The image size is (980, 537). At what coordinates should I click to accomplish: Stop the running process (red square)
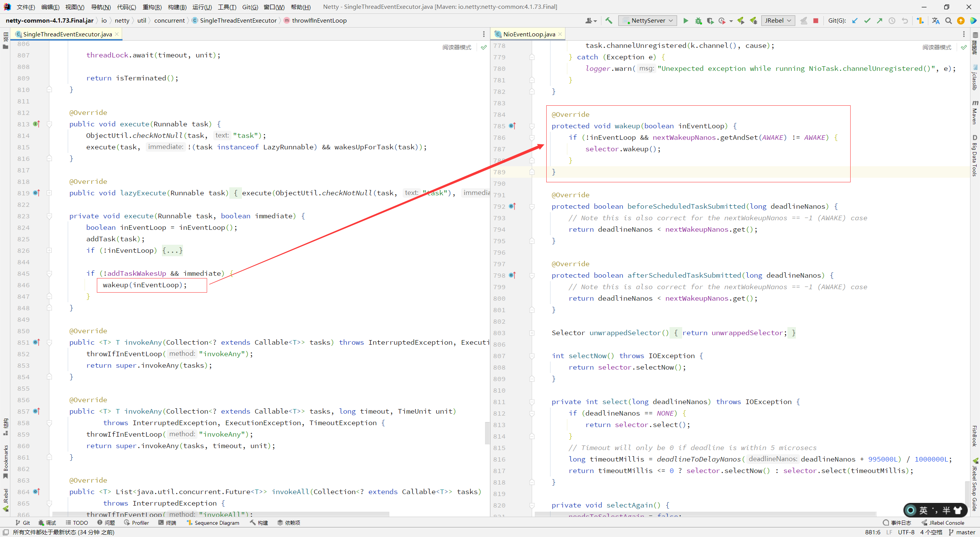coord(816,21)
